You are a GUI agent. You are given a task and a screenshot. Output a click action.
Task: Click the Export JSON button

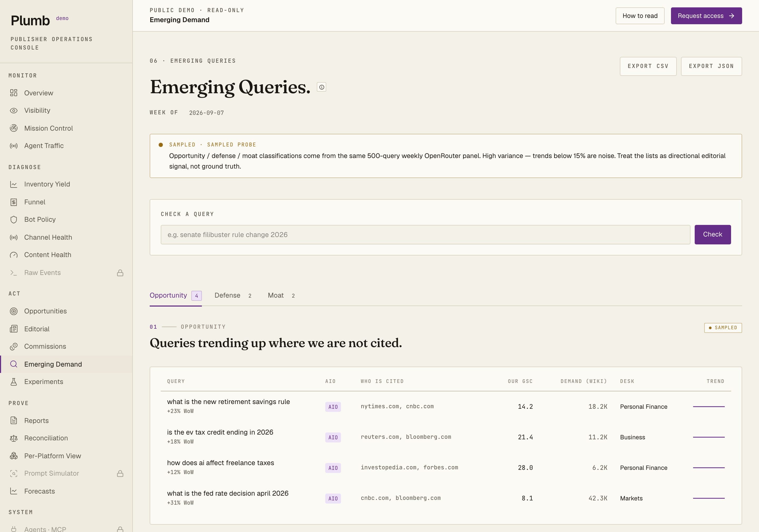pos(711,66)
